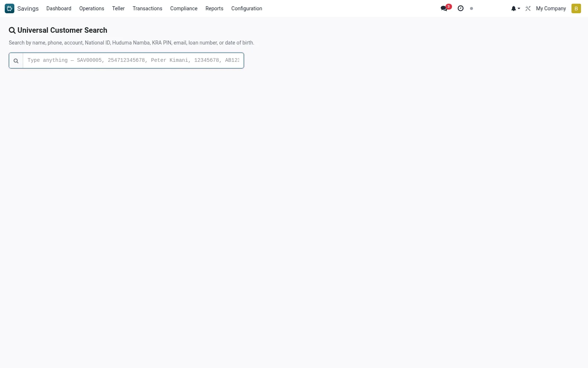Open the wrench debug tools icon
588x368 pixels.
tap(528, 8)
